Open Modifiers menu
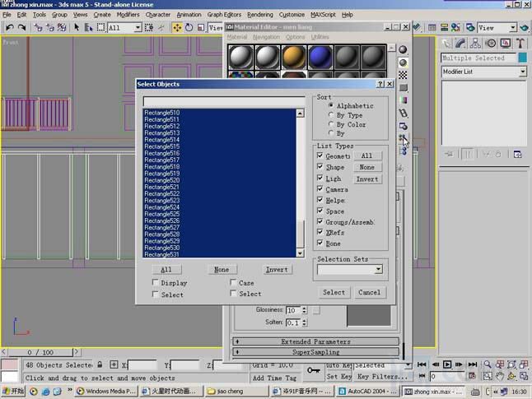 pyautogui.click(x=128, y=15)
